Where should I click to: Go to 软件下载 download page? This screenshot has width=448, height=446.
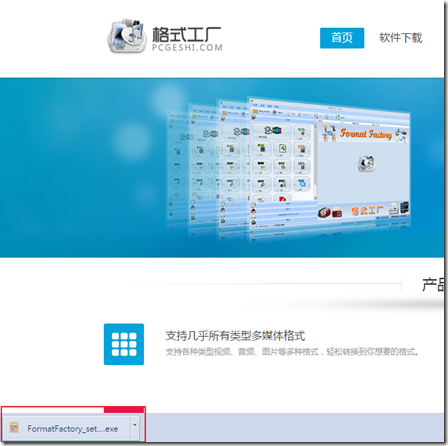coord(401,38)
